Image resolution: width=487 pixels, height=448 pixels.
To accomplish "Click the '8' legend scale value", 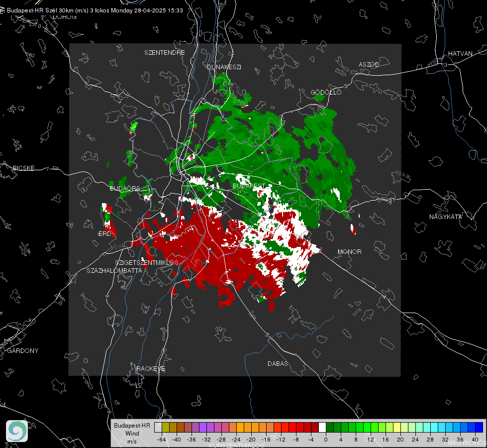I will tap(356, 440).
